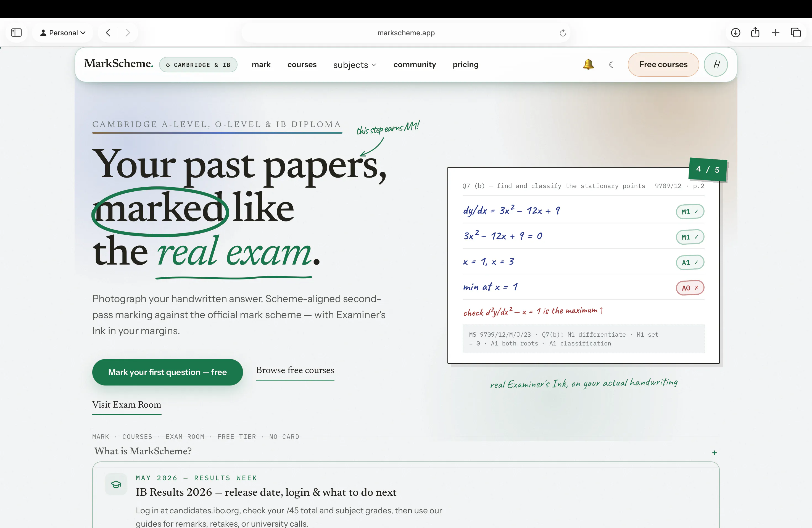
Task: Reload the current page
Action: 563,33
